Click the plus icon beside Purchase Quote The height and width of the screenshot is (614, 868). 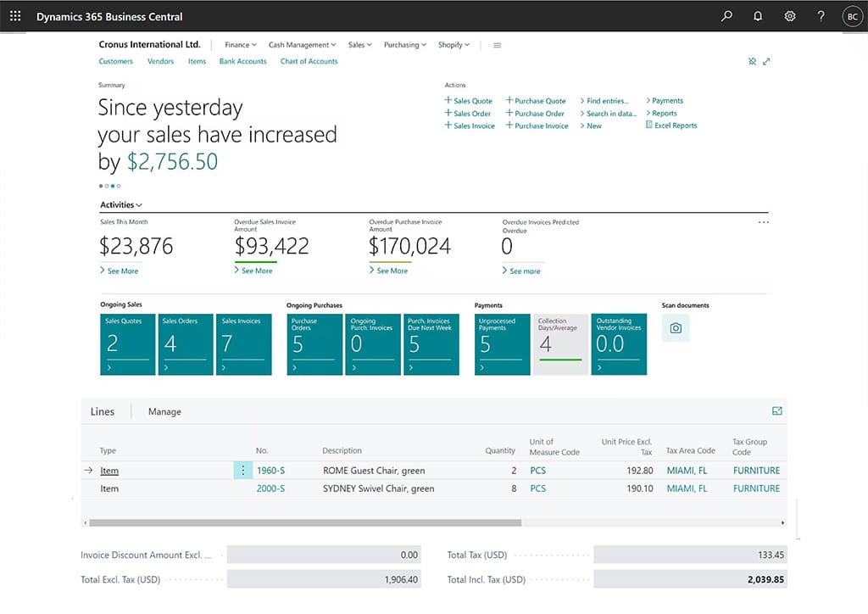click(x=509, y=100)
